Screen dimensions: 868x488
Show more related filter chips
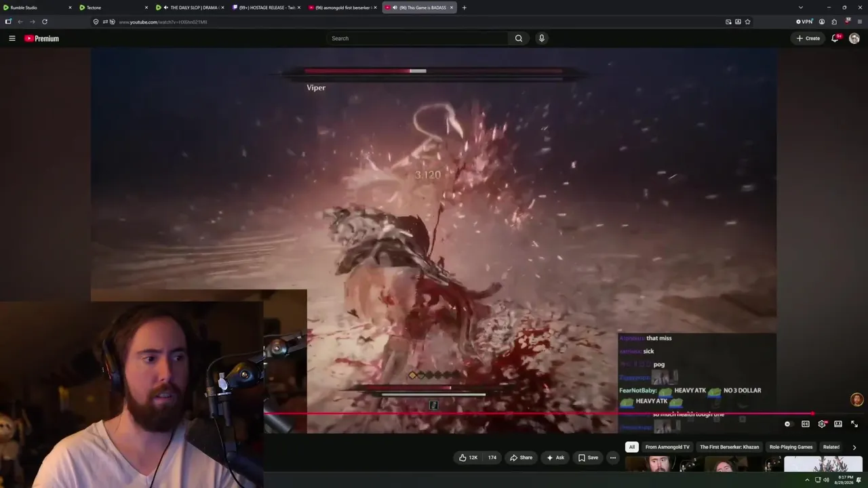pos(854,447)
